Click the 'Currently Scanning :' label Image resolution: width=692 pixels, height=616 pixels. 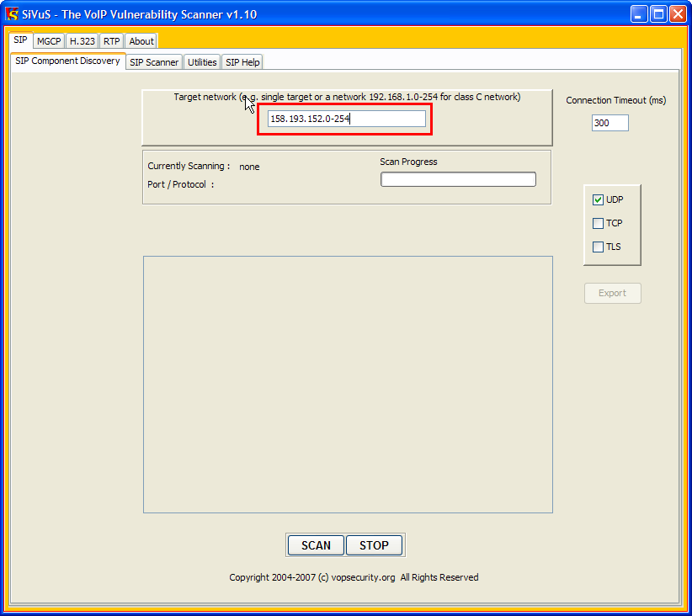(189, 166)
